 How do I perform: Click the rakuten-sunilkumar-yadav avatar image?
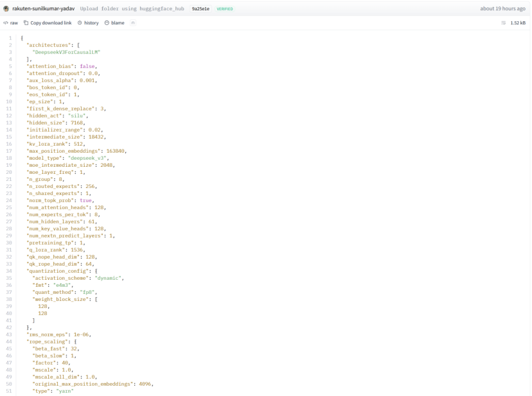(6, 9)
